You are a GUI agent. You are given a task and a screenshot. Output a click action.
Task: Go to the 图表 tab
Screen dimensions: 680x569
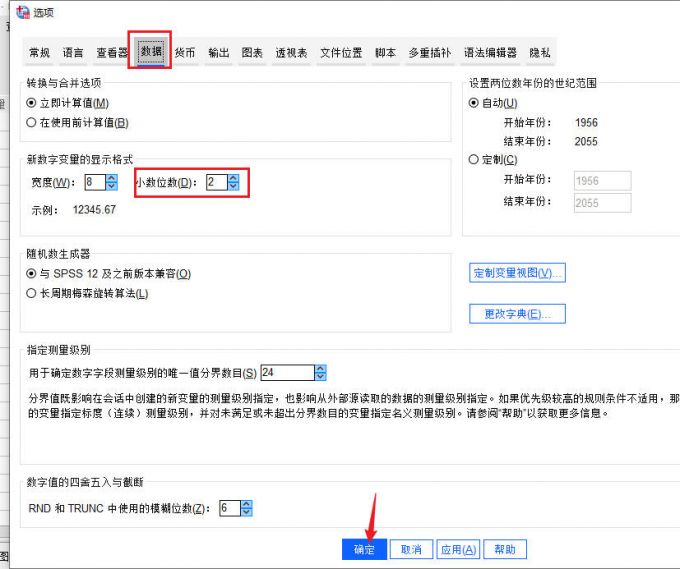click(x=252, y=53)
